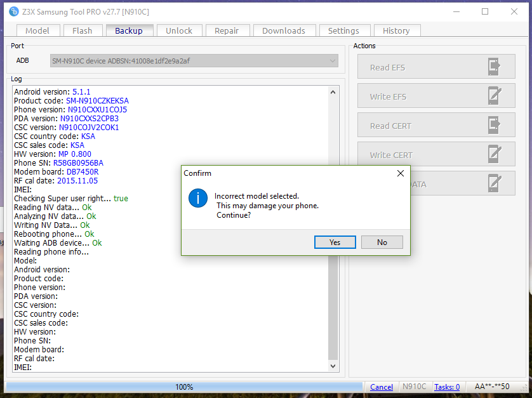532x398 pixels.
Task: Click the Write EFS pencil icon
Action: point(495,96)
